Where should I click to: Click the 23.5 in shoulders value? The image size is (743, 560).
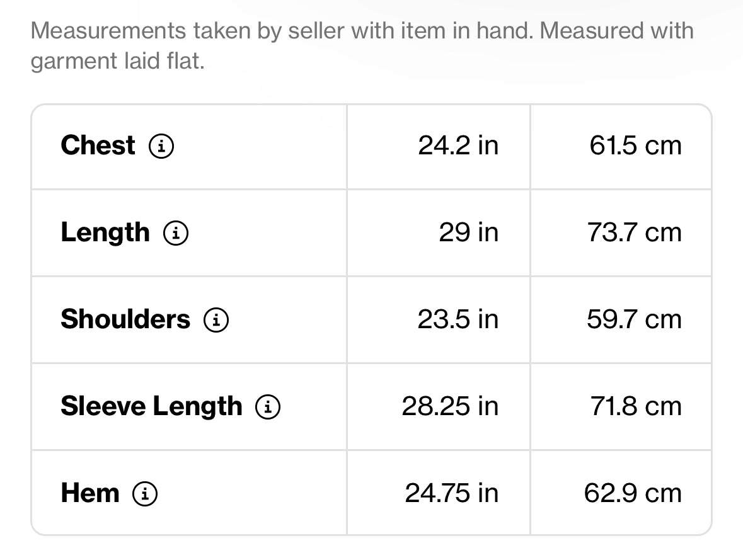(x=458, y=319)
